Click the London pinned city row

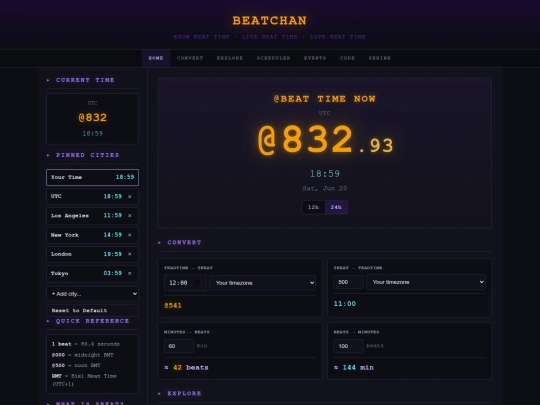pyautogui.click(x=93, y=254)
